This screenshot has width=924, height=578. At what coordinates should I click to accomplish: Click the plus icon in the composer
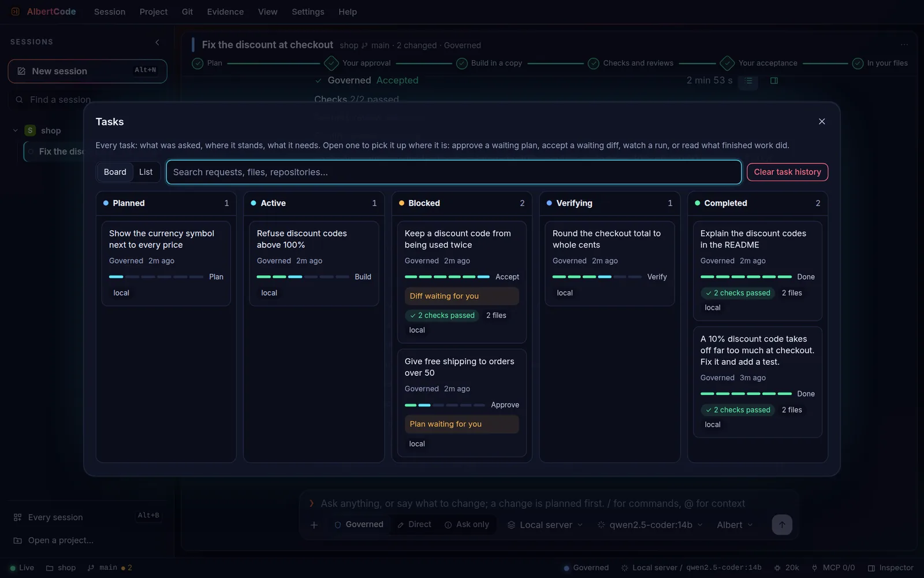[314, 525]
